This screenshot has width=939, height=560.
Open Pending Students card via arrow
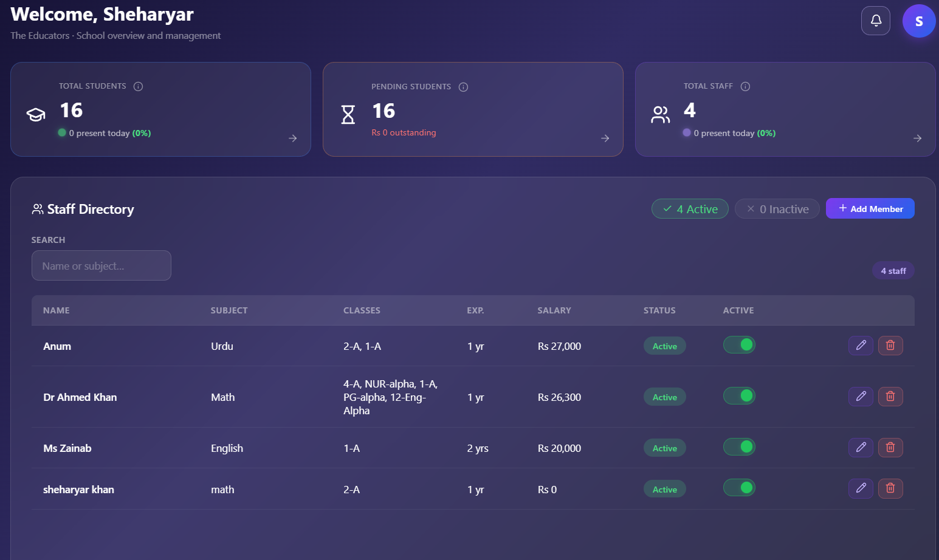click(x=605, y=138)
